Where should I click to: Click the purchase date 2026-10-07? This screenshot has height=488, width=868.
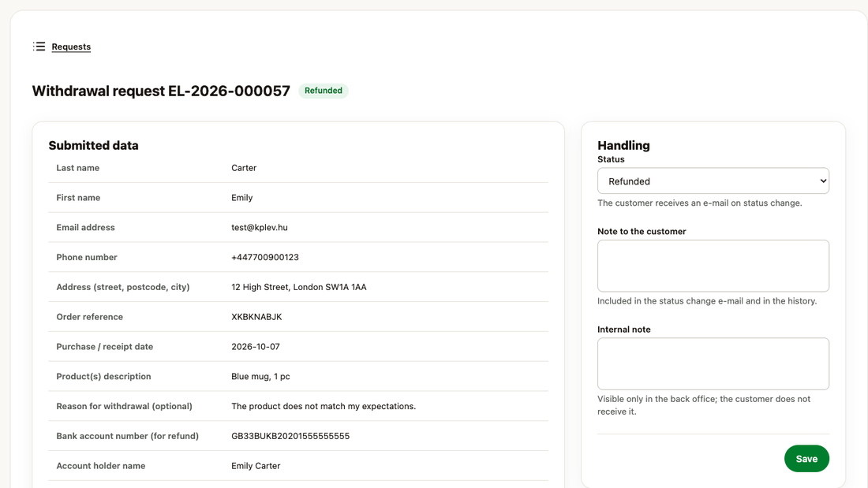click(255, 347)
